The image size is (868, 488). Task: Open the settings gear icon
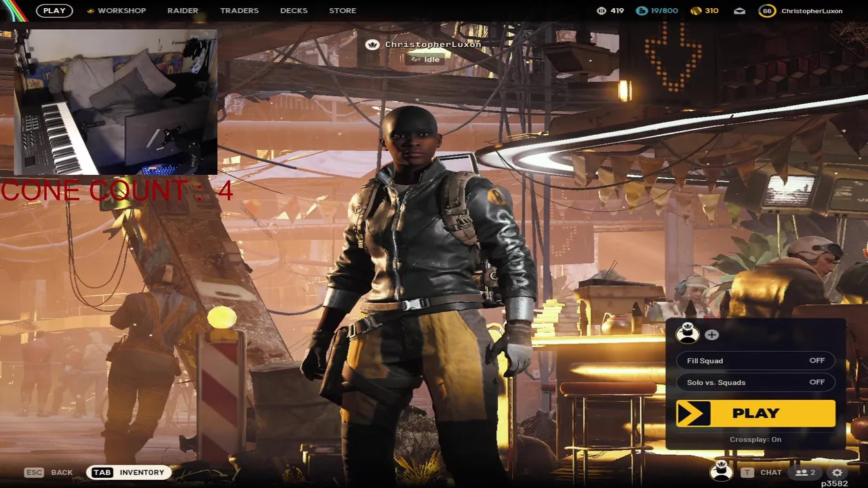pos(837,472)
